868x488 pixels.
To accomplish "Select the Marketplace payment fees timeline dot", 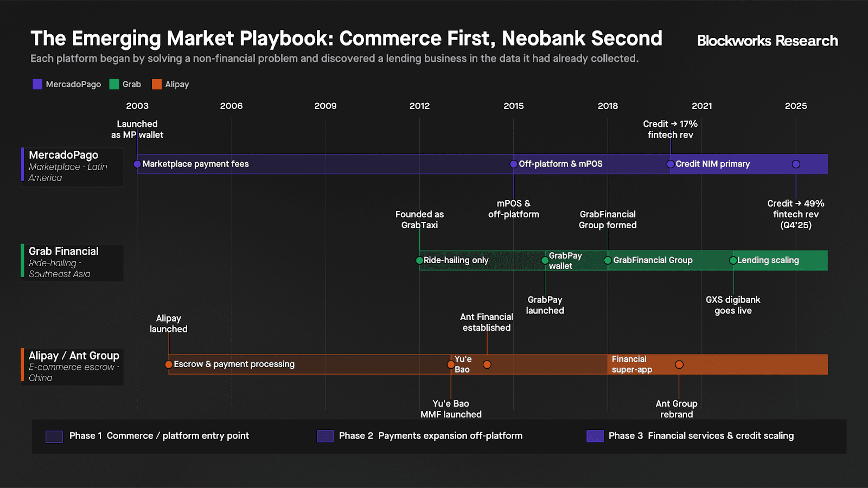I will 137,164.
